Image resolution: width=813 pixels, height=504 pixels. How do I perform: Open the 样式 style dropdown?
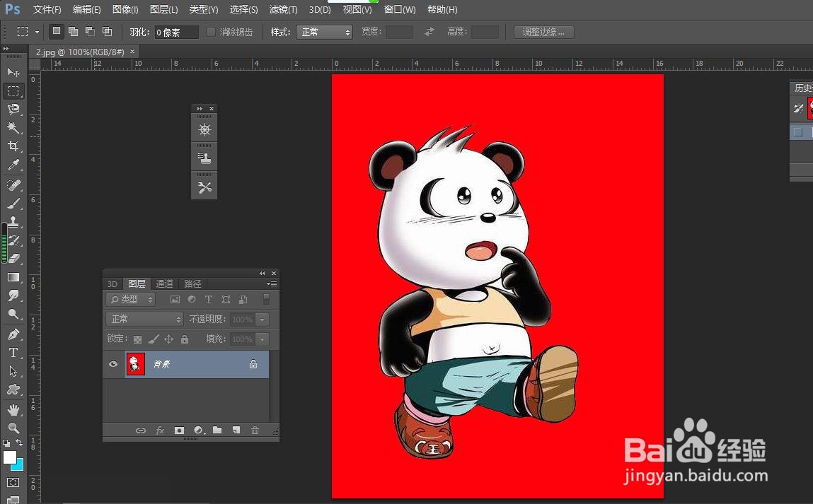click(324, 32)
